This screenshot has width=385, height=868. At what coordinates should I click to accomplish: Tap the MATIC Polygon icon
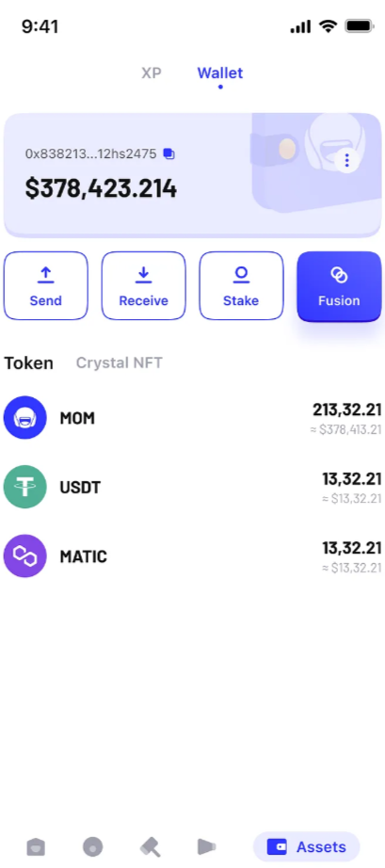(x=24, y=555)
